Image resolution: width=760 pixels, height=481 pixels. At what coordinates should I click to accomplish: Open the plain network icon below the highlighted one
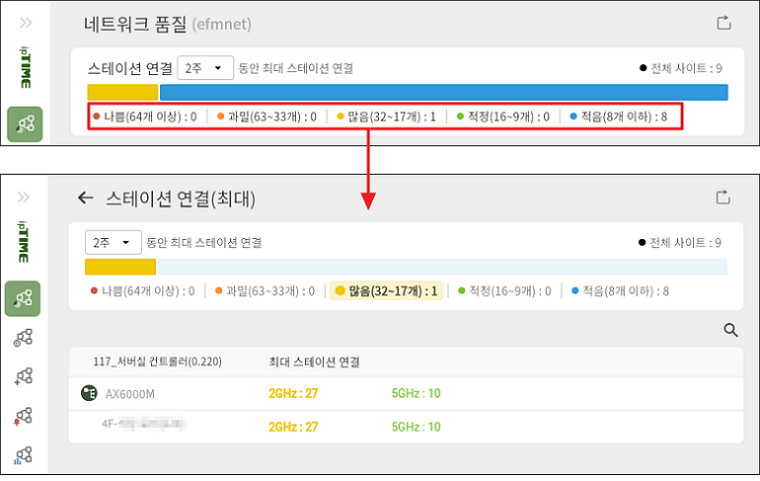pyautogui.click(x=24, y=338)
